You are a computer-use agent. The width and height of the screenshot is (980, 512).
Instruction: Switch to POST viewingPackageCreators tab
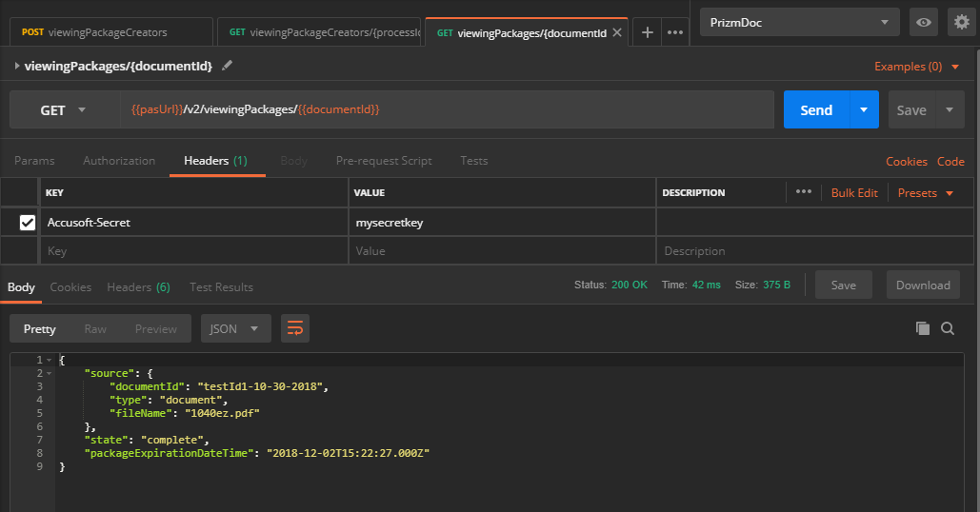tap(111, 32)
